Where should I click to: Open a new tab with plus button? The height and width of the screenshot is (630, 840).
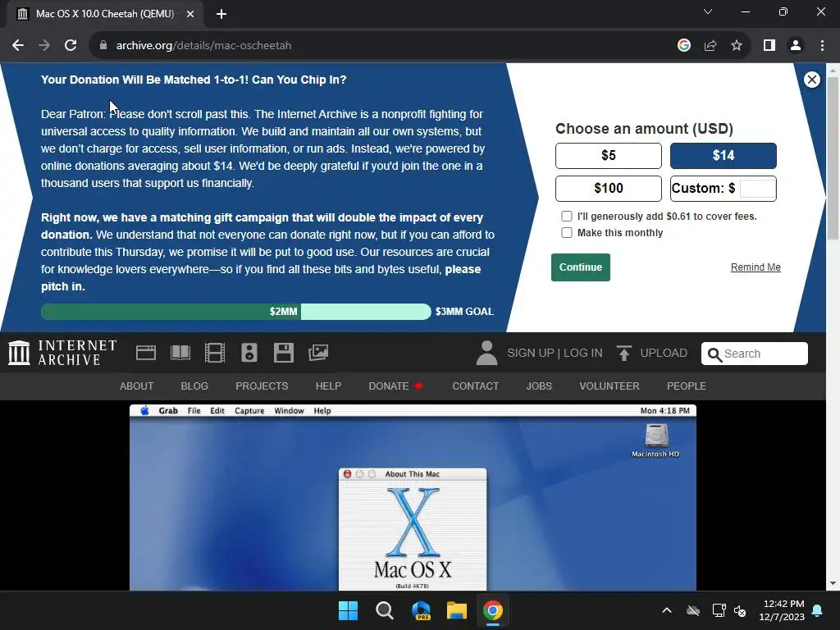point(221,14)
